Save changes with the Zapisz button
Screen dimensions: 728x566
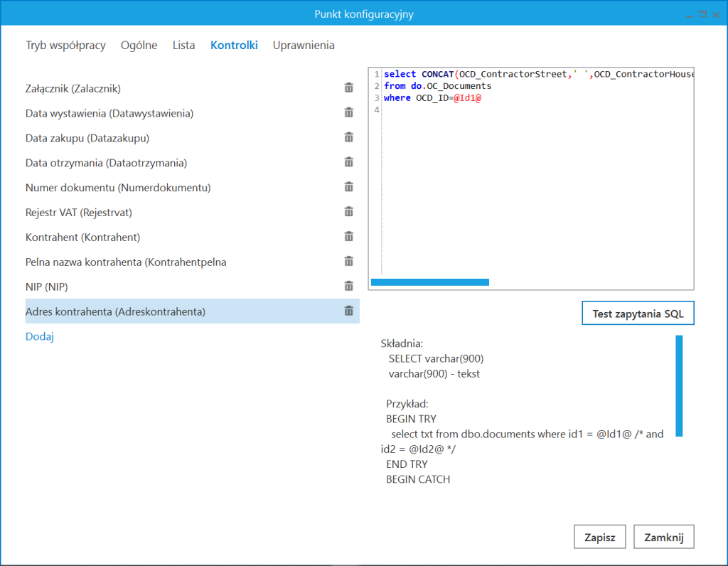point(599,536)
